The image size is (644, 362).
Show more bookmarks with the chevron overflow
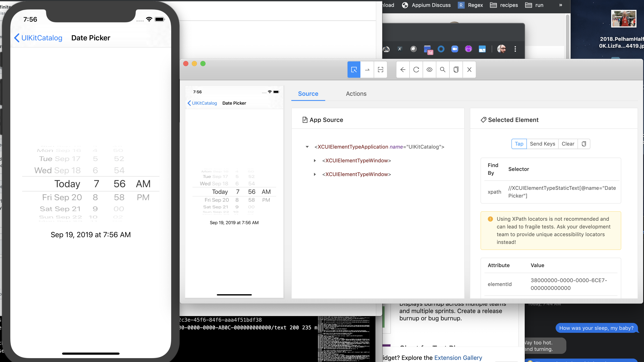(561, 5)
